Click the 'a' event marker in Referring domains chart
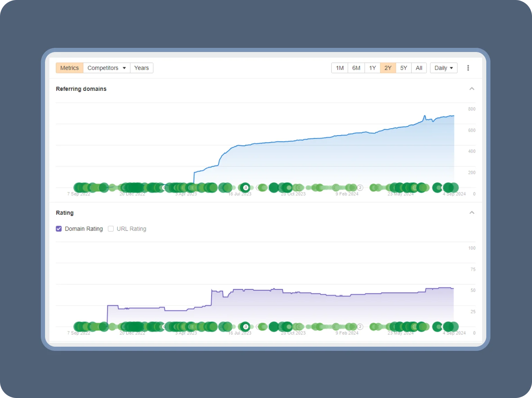The image size is (532, 398). pyautogui.click(x=246, y=188)
